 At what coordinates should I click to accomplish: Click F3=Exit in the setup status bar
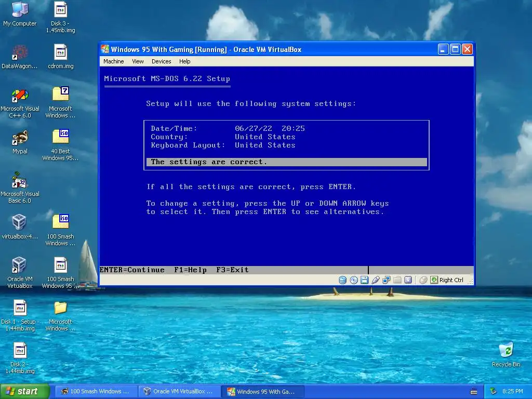[x=232, y=270]
